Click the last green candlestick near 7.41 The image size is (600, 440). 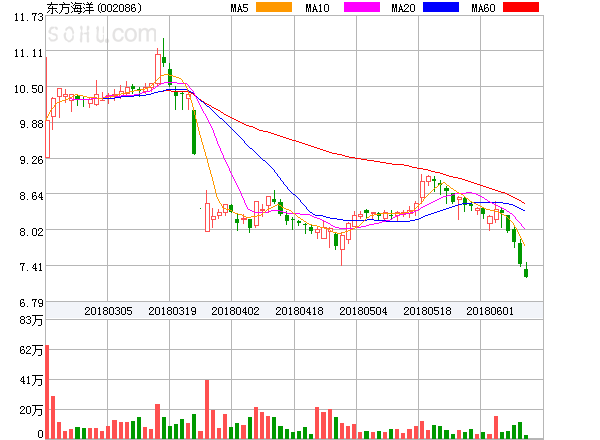[526, 272]
